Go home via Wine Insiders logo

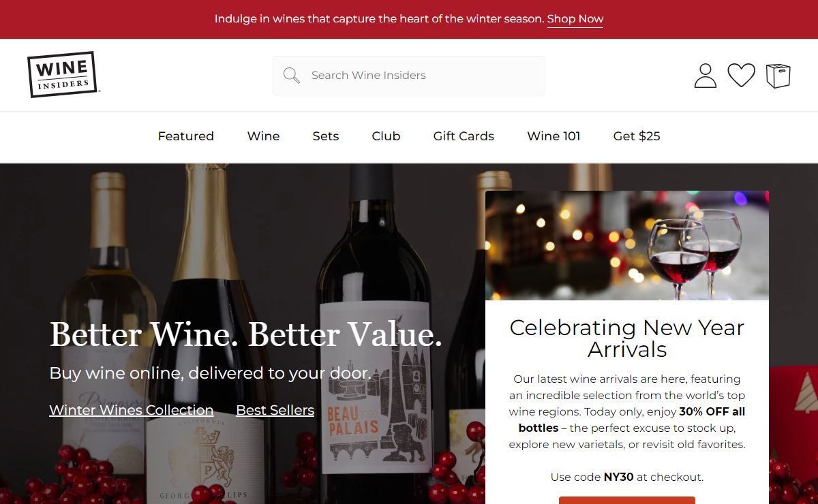click(x=63, y=74)
